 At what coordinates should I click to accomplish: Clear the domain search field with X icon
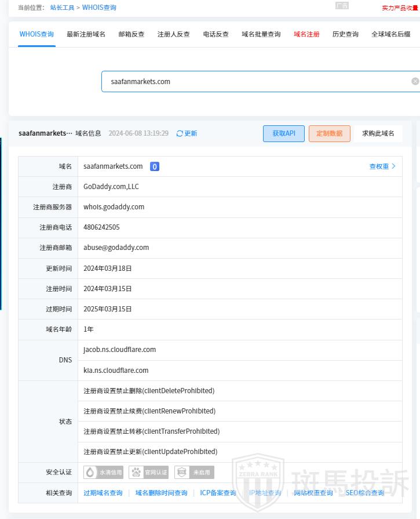click(x=415, y=81)
